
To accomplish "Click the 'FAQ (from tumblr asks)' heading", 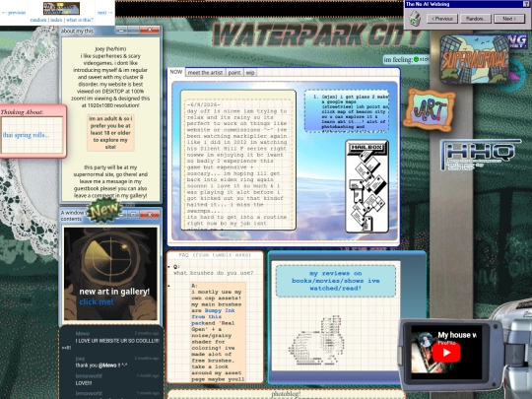I will point(215,255).
